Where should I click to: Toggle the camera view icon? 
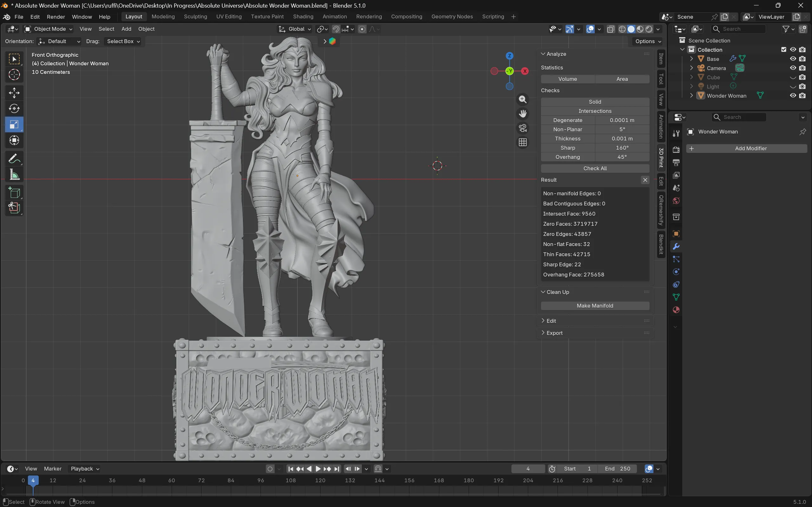pyautogui.click(x=522, y=128)
